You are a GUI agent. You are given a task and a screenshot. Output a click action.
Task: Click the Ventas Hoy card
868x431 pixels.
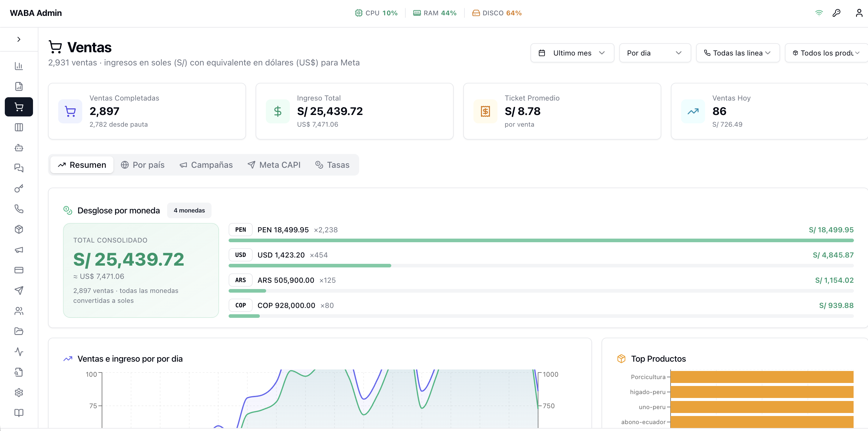770,111
